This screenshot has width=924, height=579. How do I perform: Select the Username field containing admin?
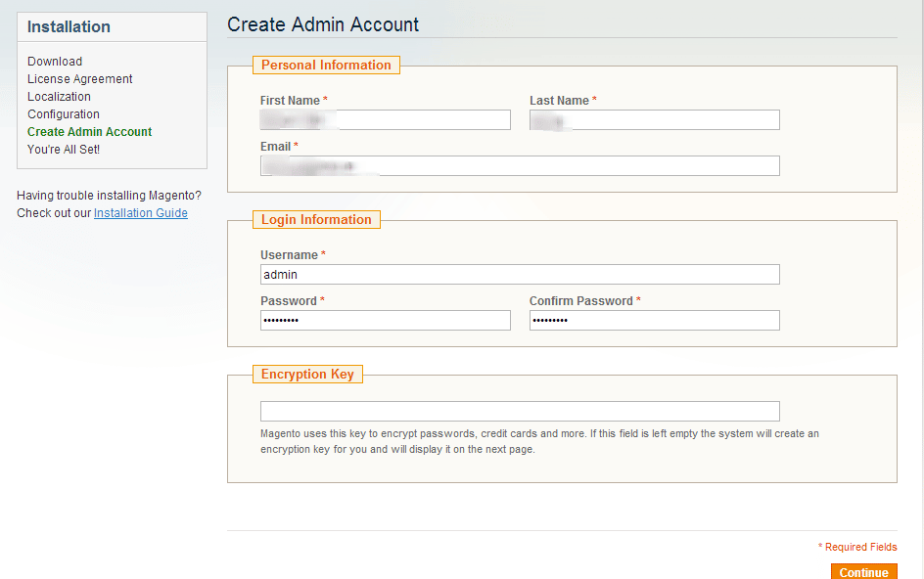point(520,274)
